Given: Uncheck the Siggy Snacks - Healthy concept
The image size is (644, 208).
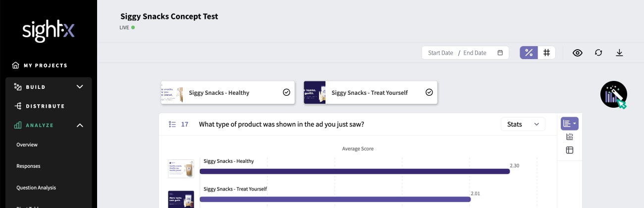Looking at the screenshot, I should tap(286, 92).
